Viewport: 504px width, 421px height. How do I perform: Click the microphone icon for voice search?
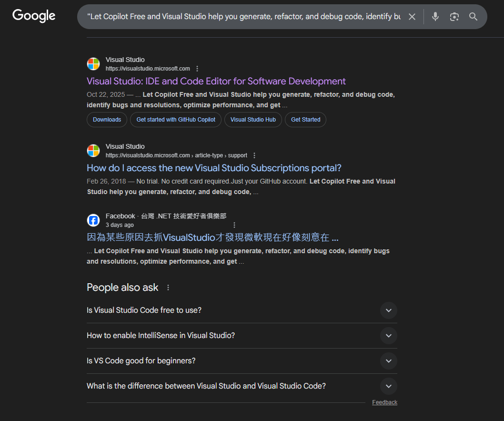coord(435,16)
